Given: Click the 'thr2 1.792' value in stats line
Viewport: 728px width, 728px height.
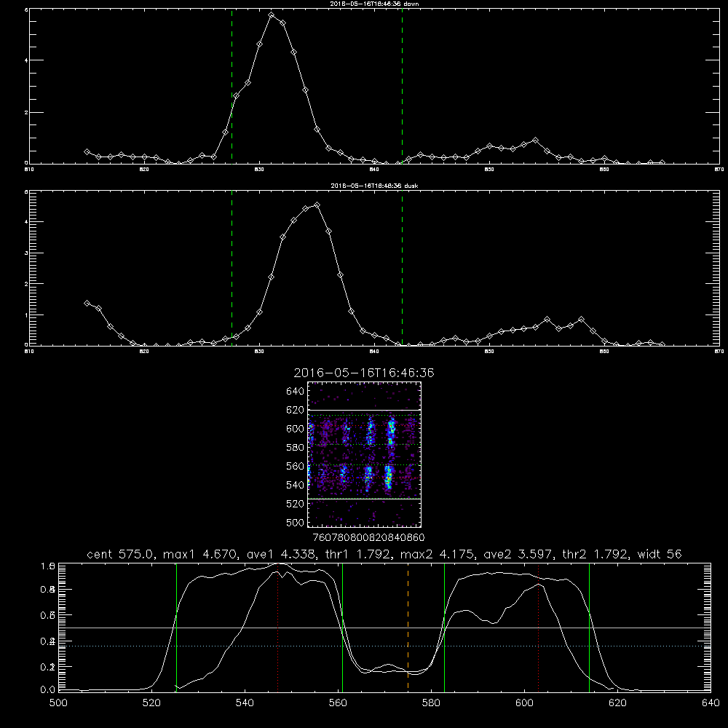Looking at the screenshot, I should pos(596,554).
